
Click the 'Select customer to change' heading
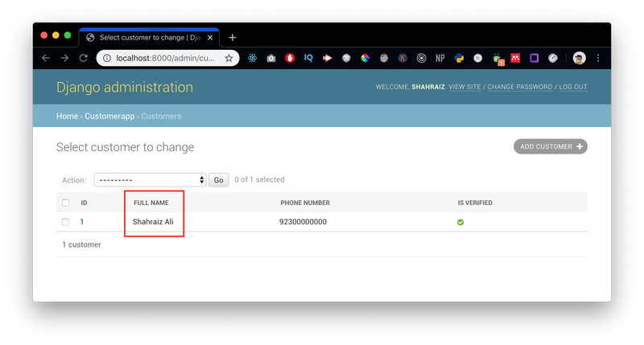(x=126, y=147)
